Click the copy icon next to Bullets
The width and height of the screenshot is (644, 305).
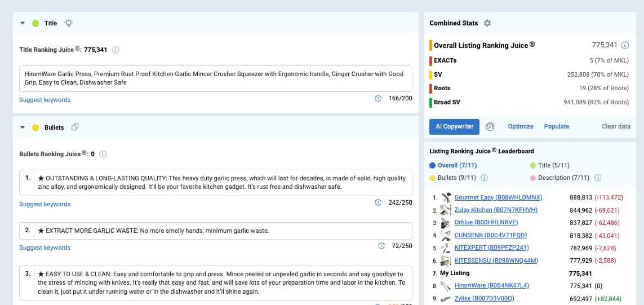75,127
